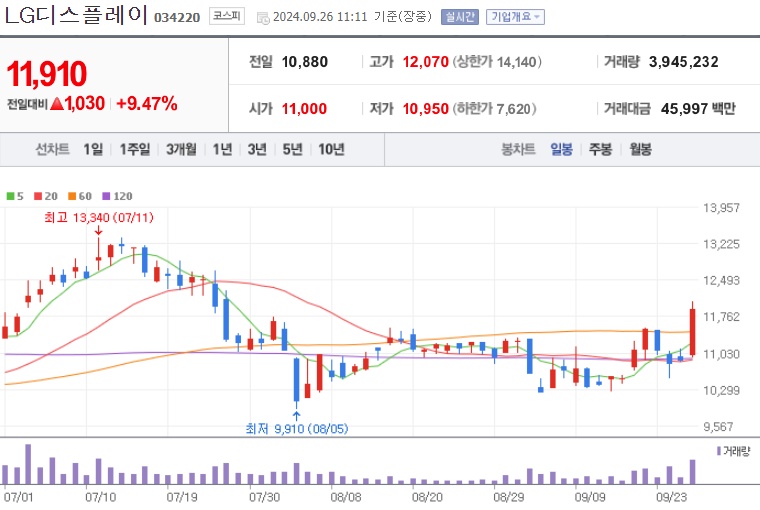Viewport: 760px width, 510px height.
Task: Click the LG디스플레이 stock title
Action: point(75,15)
